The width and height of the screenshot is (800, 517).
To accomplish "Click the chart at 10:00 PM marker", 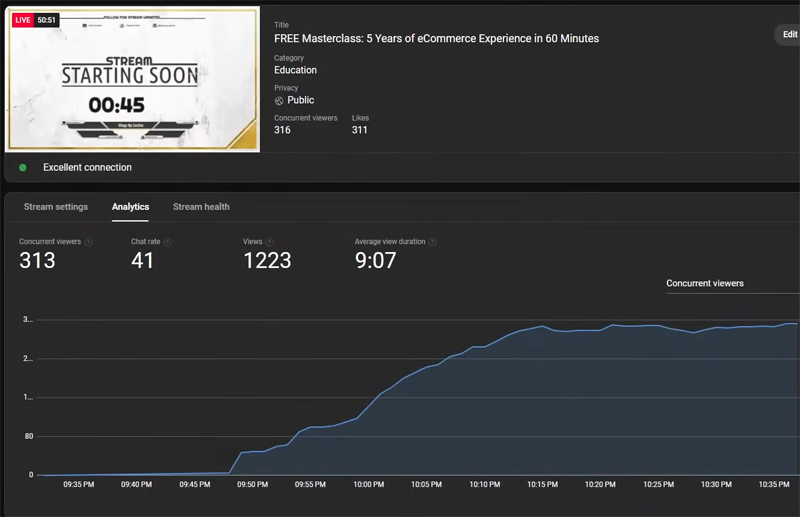I will pos(369,484).
